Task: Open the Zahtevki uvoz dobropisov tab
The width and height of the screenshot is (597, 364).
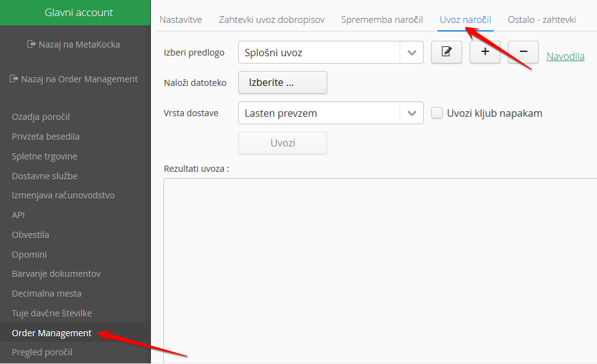Action: [x=272, y=20]
